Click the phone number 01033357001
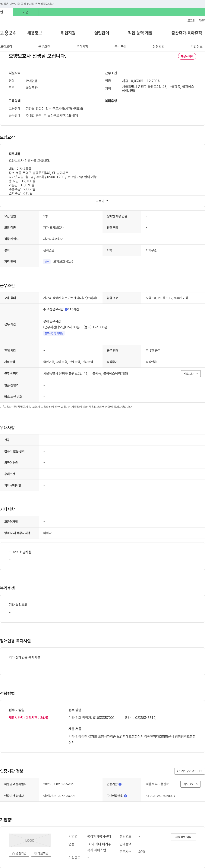205x868 pixels. pyautogui.click(x=104, y=718)
